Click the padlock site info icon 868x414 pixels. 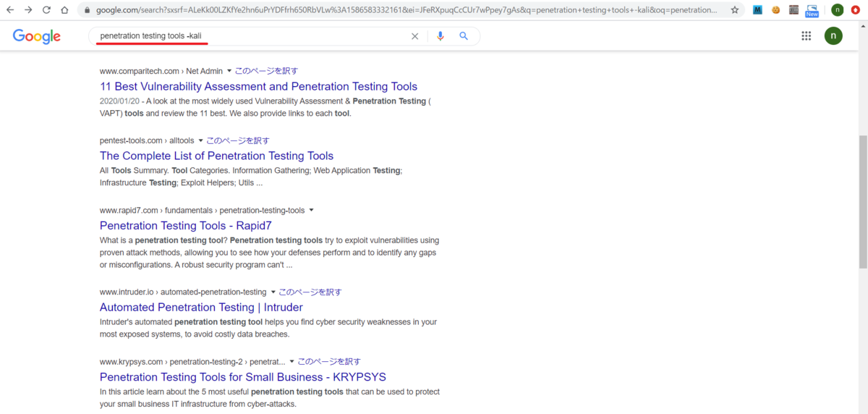pos(87,11)
